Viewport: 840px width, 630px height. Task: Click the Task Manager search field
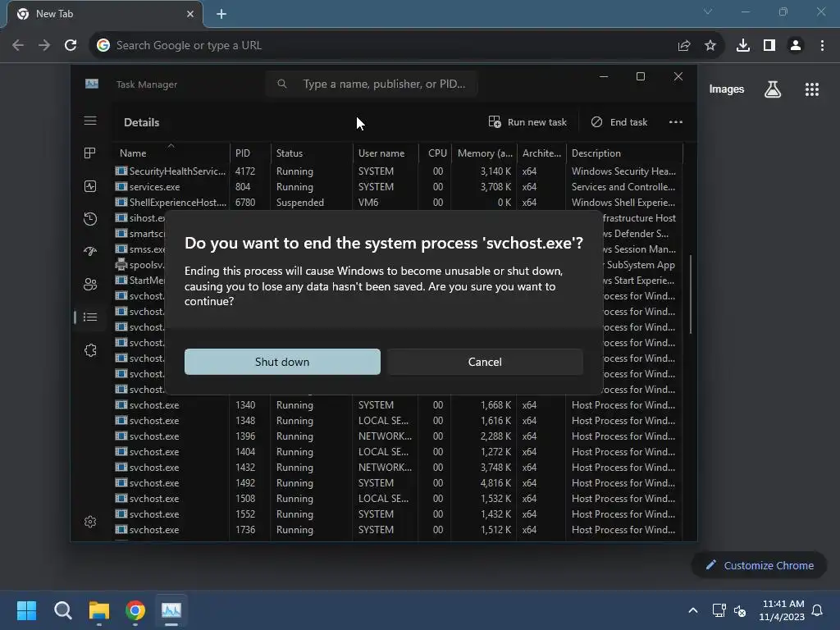tap(372, 84)
